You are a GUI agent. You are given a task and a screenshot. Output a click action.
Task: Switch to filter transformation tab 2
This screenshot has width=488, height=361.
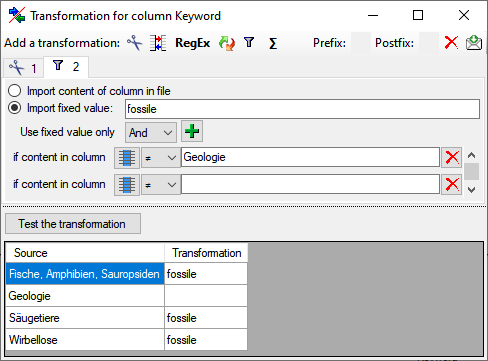[66, 67]
